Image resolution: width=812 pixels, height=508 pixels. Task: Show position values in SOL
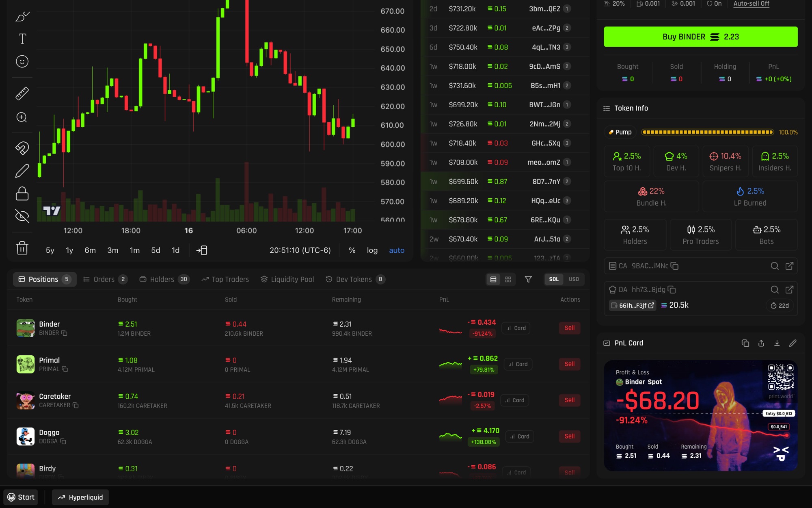[x=554, y=279]
